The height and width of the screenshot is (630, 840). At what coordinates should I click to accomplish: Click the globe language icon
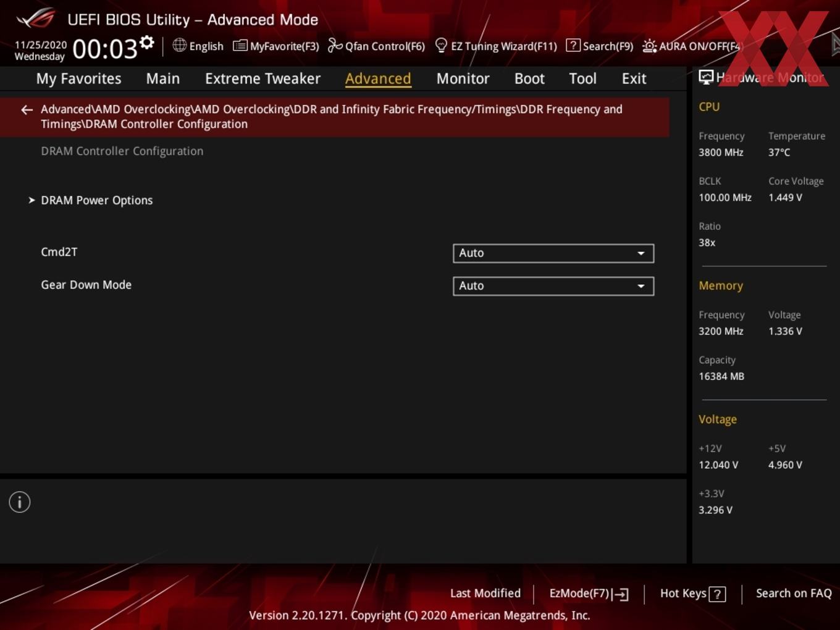pyautogui.click(x=179, y=45)
